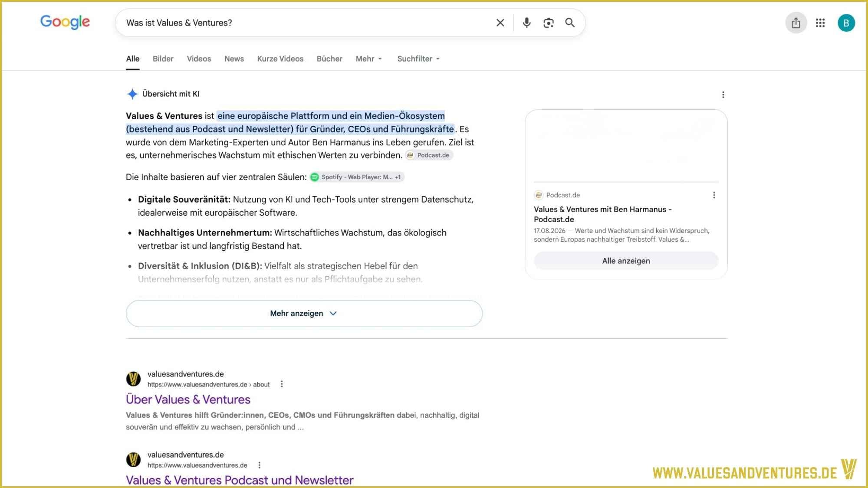Switch to Kurze Videos tab
The width and height of the screenshot is (868, 488).
[280, 59]
